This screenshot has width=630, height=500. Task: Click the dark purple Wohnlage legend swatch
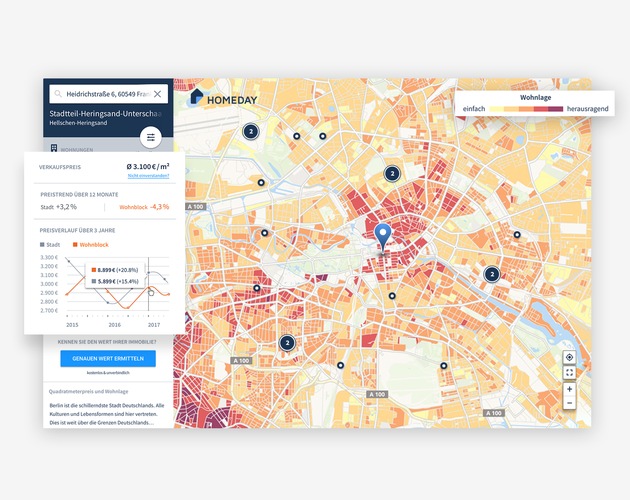coord(556,109)
